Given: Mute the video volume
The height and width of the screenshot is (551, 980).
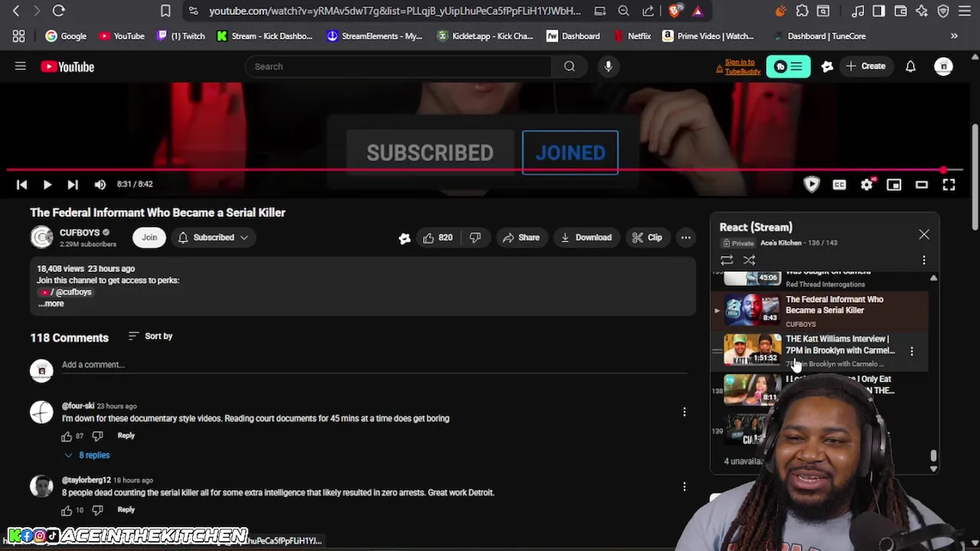Looking at the screenshot, I should [100, 184].
